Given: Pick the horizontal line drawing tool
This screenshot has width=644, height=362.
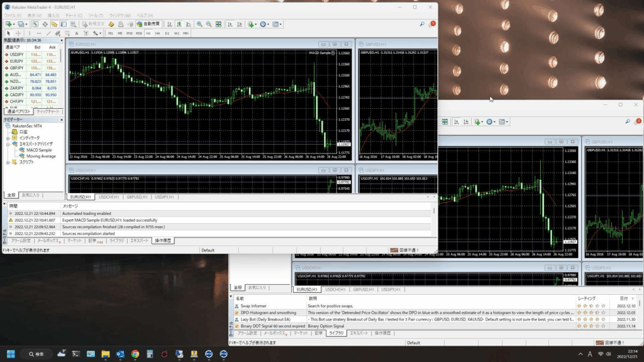Looking at the screenshot, I should (39, 33).
